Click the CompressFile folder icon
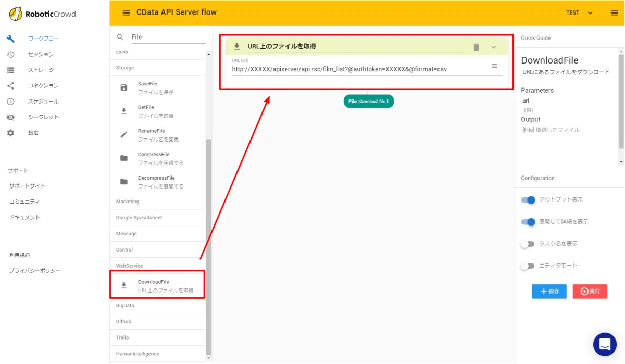This screenshot has width=625, height=364. [124, 158]
